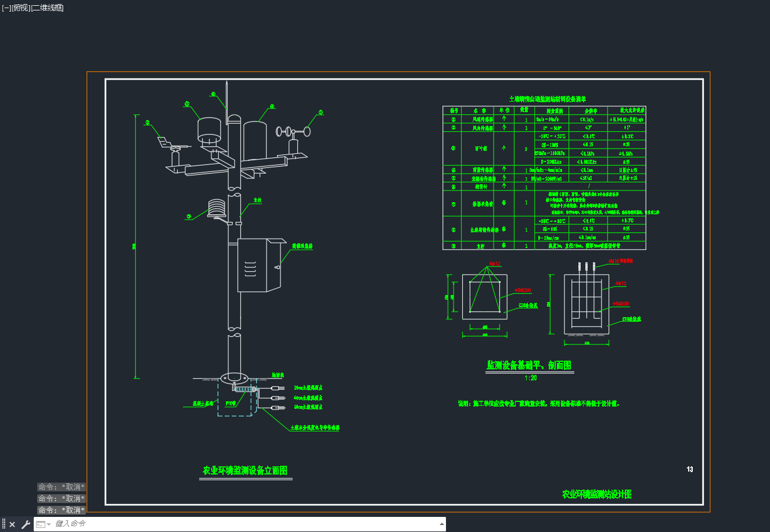Select the 60cm土壤观测点 label

pyautogui.click(x=308, y=408)
